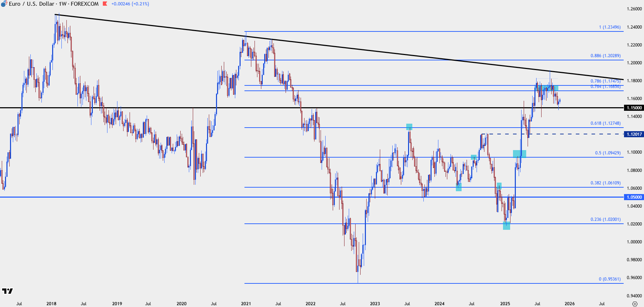The height and width of the screenshot is (307, 644).
Task: Select the 0.382 (1.06109) Fibonacci level label
Action: click(605, 183)
